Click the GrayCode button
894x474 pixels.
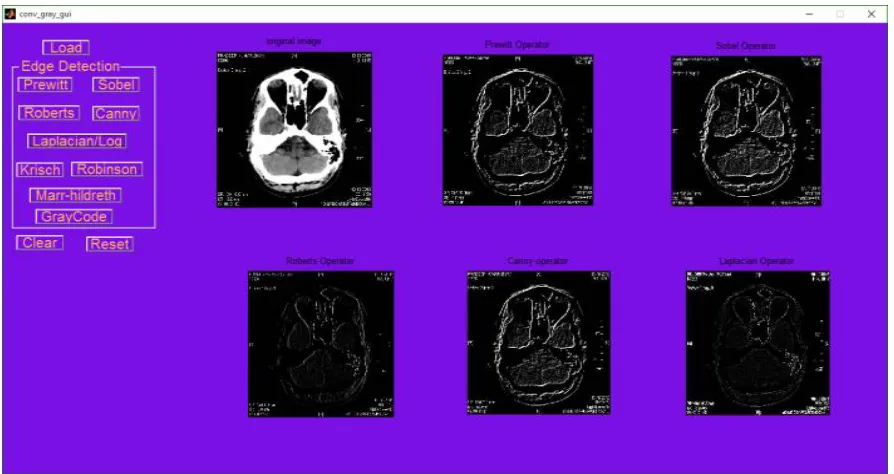[74, 216]
